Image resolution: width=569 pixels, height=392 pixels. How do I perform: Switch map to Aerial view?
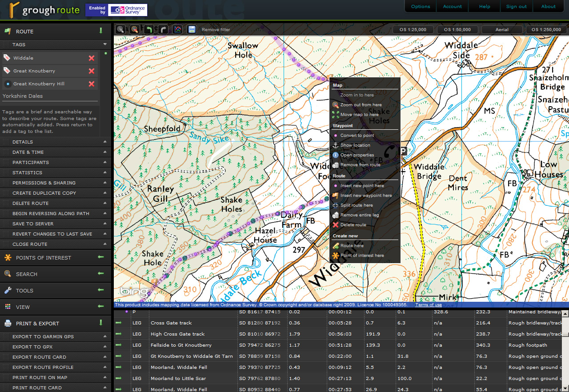[x=502, y=30]
